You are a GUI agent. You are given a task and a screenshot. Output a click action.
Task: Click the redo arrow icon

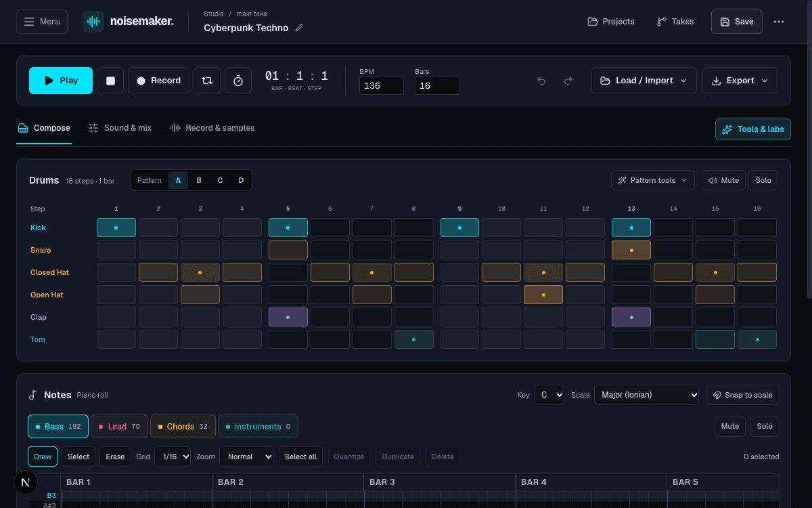(568, 81)
